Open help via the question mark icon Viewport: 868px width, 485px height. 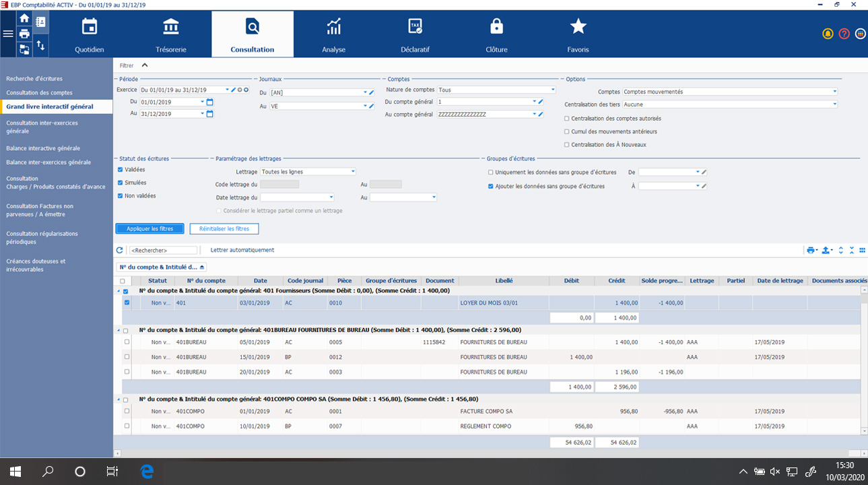844,33
